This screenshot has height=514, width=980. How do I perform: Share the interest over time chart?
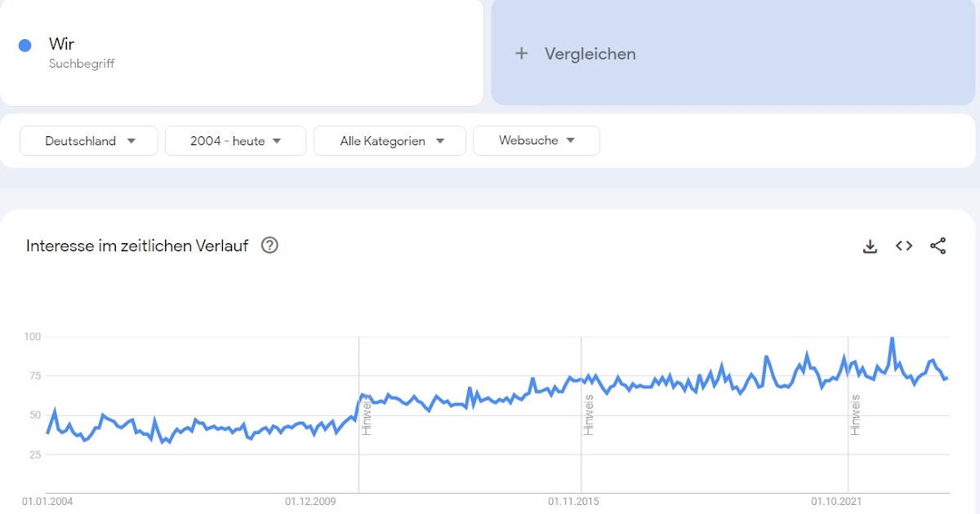pos(938,246)
